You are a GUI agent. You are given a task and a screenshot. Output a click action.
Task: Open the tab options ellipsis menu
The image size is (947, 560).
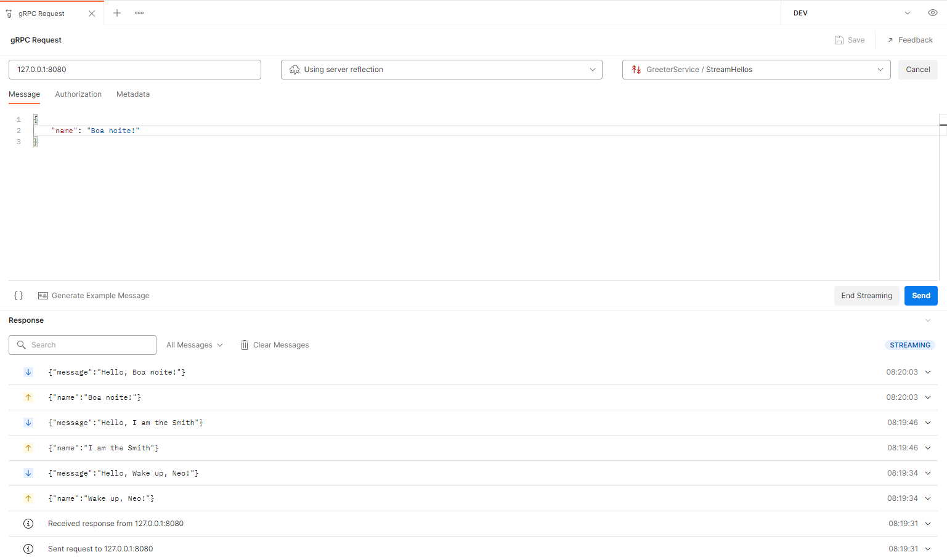point(139,13)
